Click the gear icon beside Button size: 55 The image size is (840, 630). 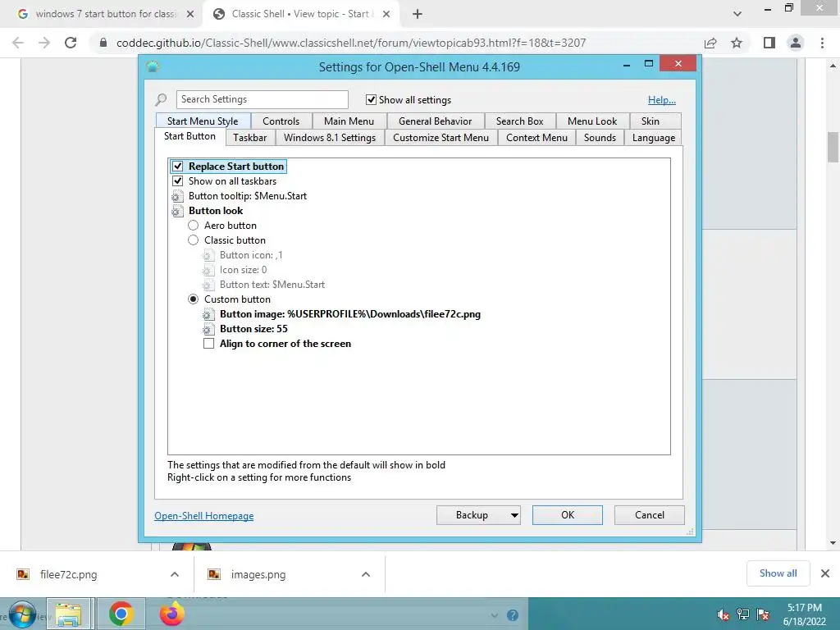click(208, 329)
